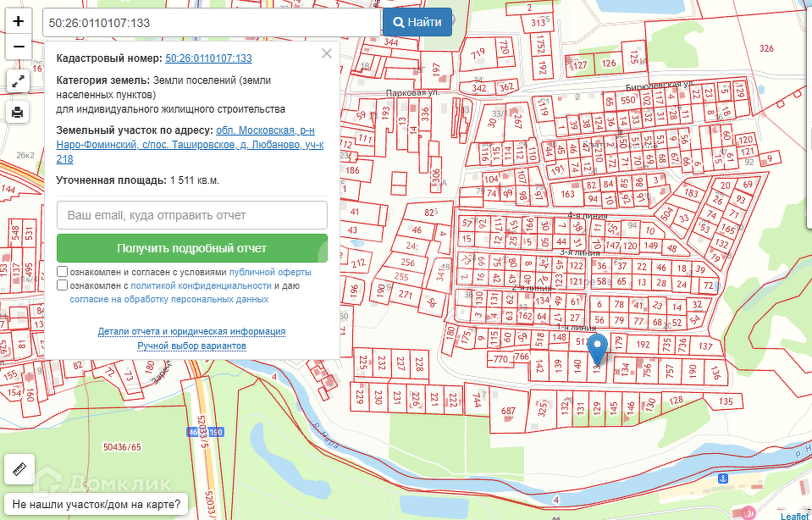The height and width of the screenshot is (520, 812).
Task: Open политикой конфиденциальности link
Action: [201, 285]
